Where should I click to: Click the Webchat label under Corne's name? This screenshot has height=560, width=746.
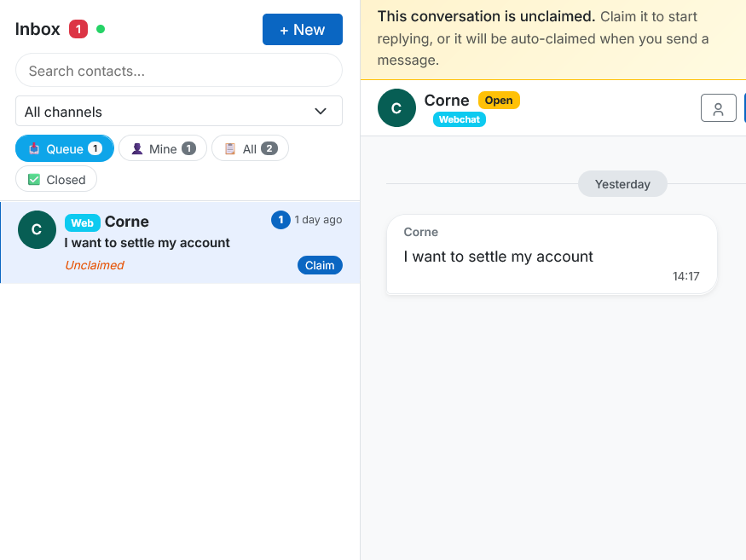pyautogui.click(x=459, y=120)
